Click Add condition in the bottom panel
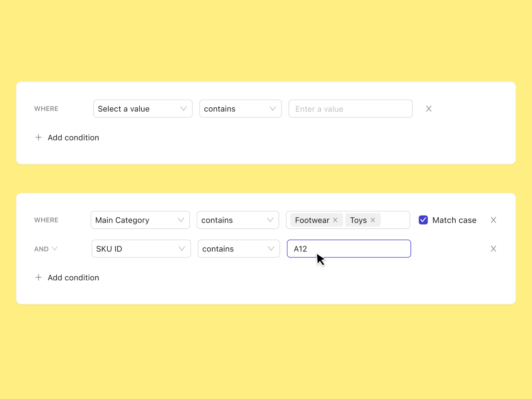Image resolution: width=532 pixels, height=399 pixels. coord(73,278)
